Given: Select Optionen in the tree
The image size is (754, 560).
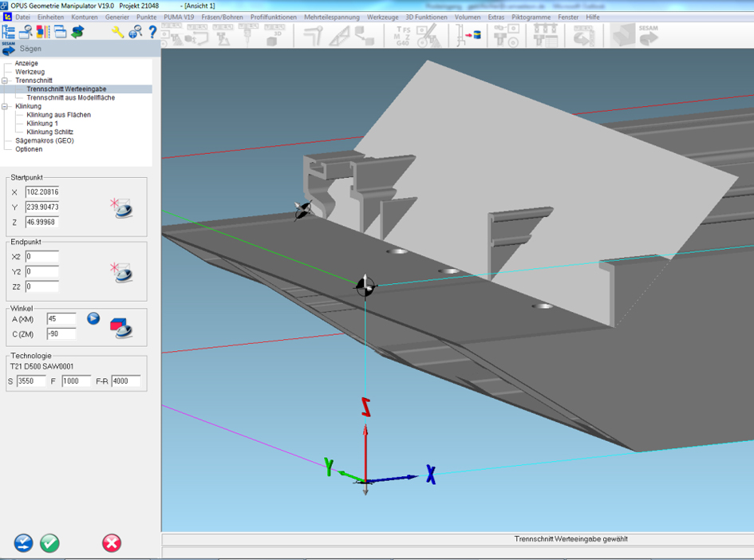Looking at the screenshot, I should 29,149.
